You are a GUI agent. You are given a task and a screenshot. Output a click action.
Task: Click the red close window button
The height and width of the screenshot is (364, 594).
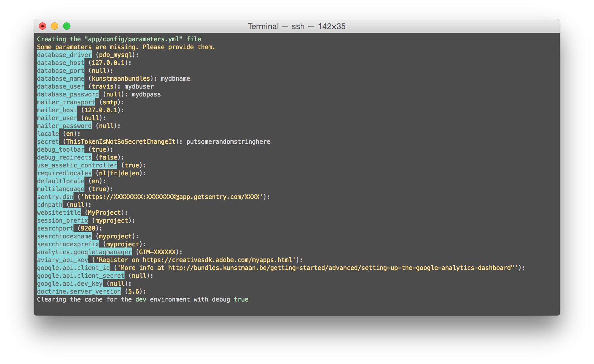point(43,26)
